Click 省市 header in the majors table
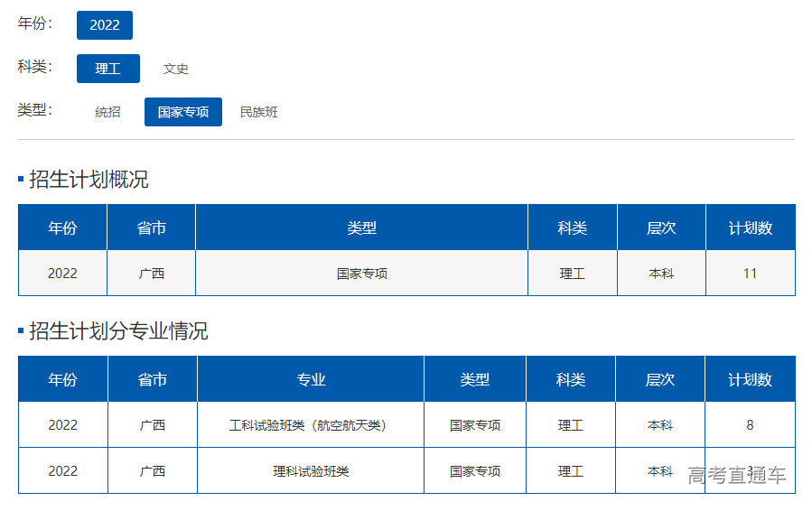 click(x=152, y=380)
